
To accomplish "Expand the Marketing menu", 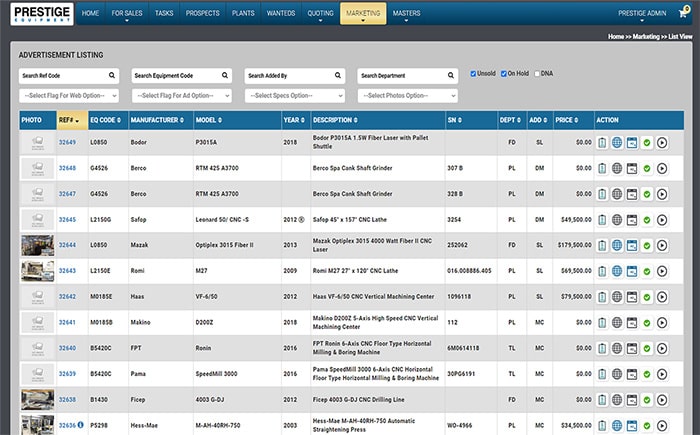I will (x=363, y=13).
